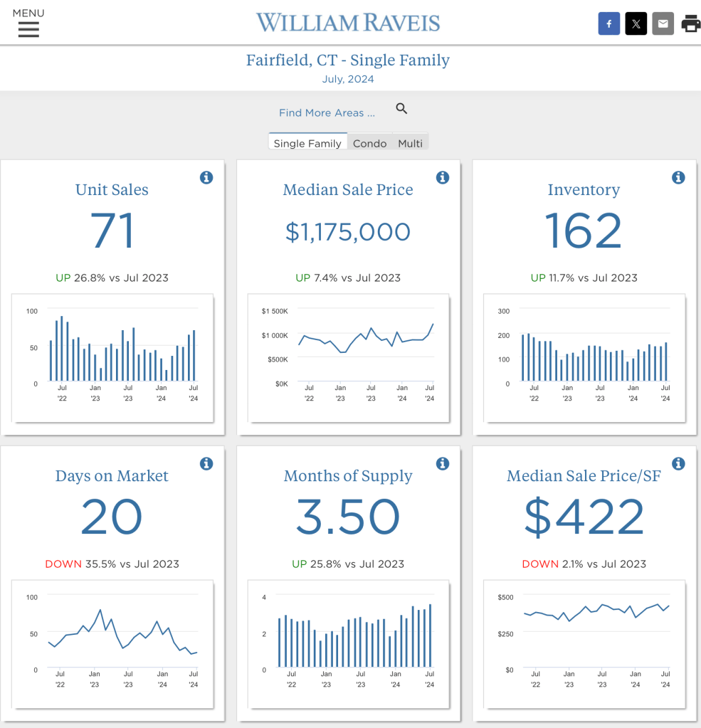The height and width of the screenshot is (728, 701).
Task: Show Inventory info tooltip icon
Action: pos(678,177)
